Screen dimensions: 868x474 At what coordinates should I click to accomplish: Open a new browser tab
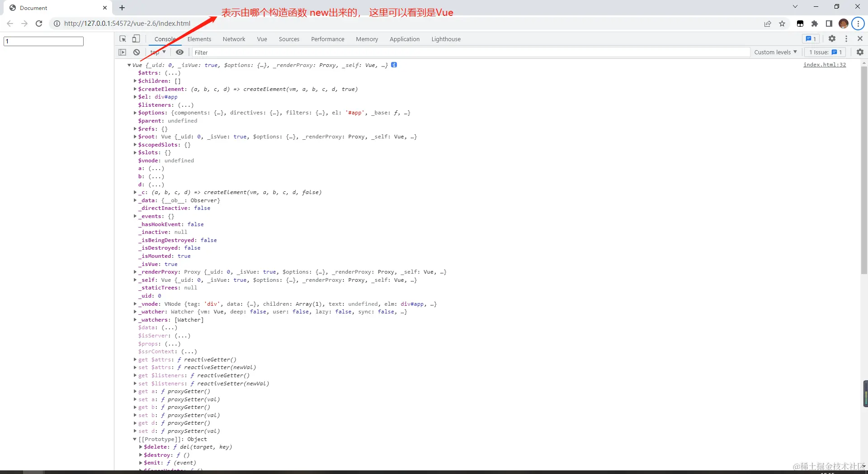(x=122, y=8)
